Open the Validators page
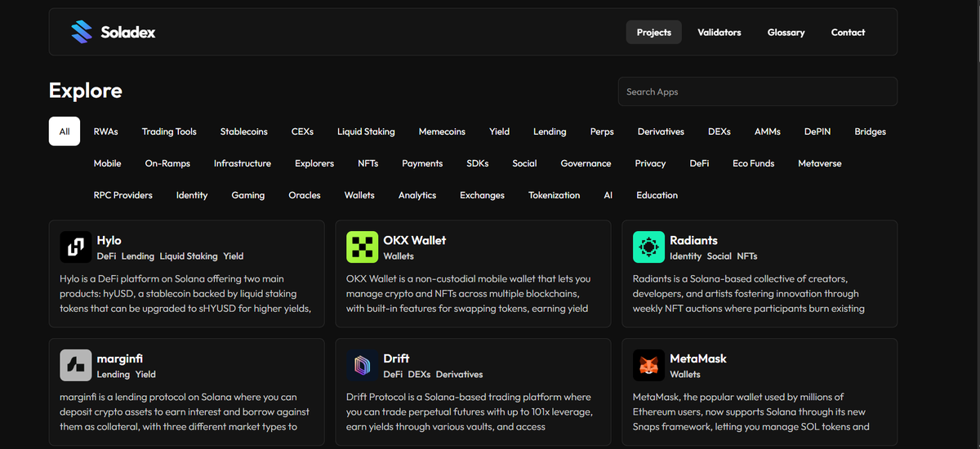Image resolution: width=980 pixels, height=449 pixels. click(x=719, y=33)
